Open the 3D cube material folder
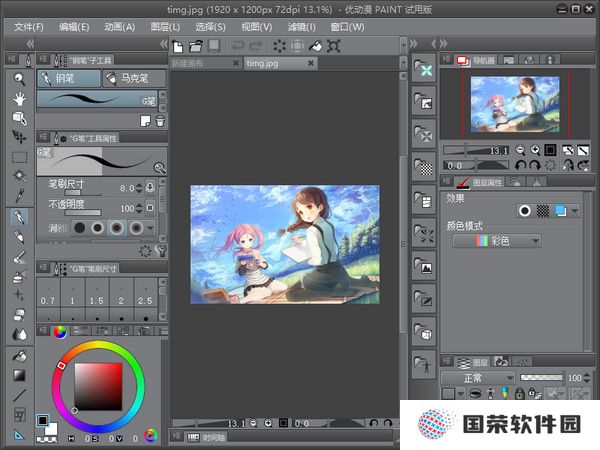Image resolution: width=600 pixels, height=450 pixels. (x=424, y=331)
